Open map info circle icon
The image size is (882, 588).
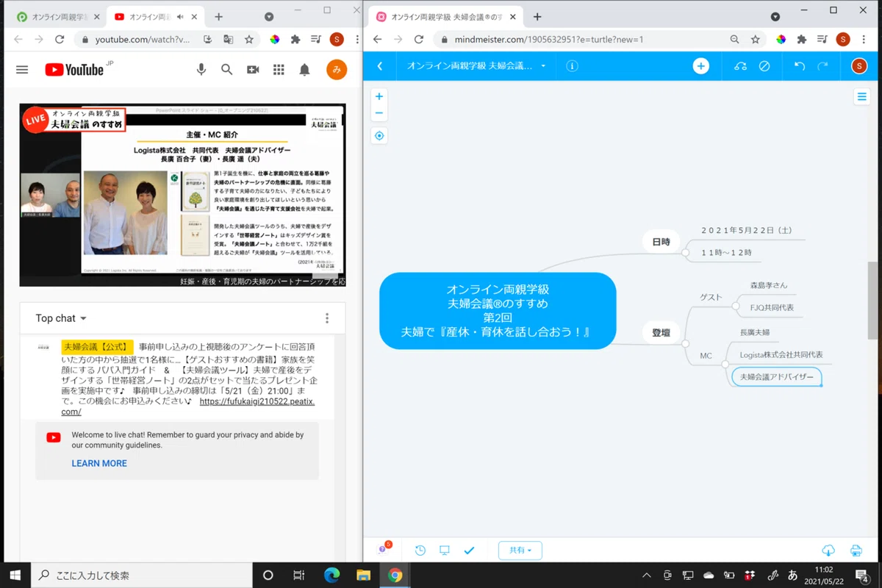tap(572, 66)
